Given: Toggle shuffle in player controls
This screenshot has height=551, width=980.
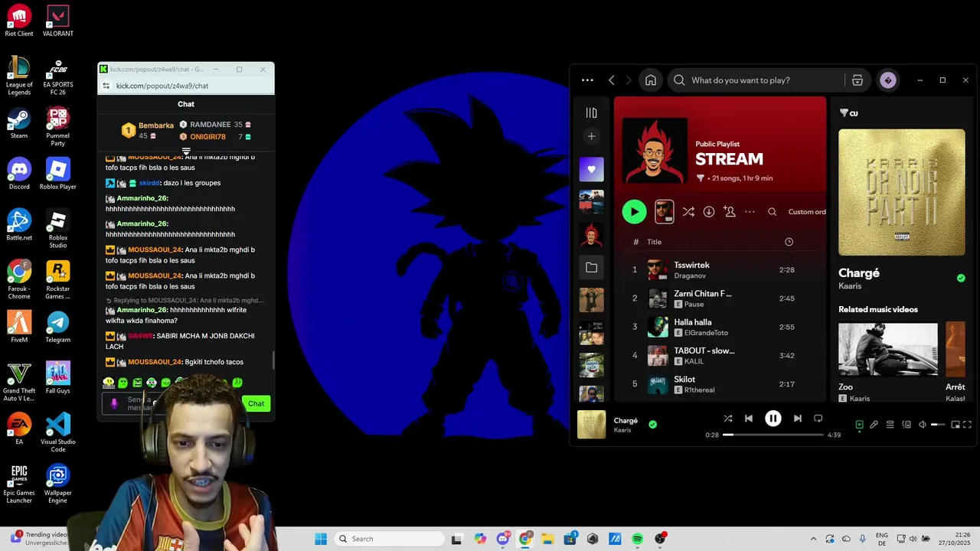Looking at the screenshot, I should tap(728, 419).
